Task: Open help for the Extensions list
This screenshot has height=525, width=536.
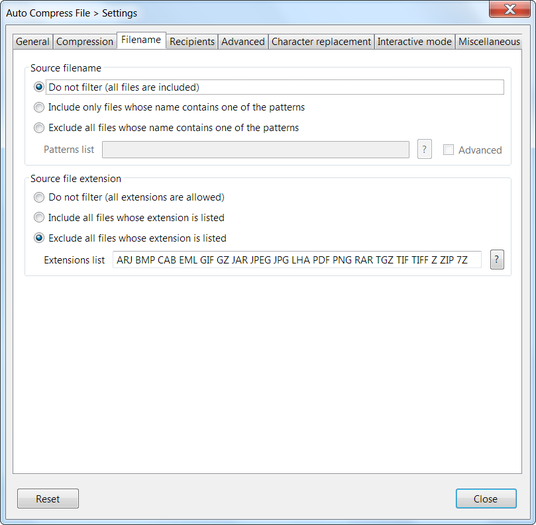Action: (x=497, y=260)
